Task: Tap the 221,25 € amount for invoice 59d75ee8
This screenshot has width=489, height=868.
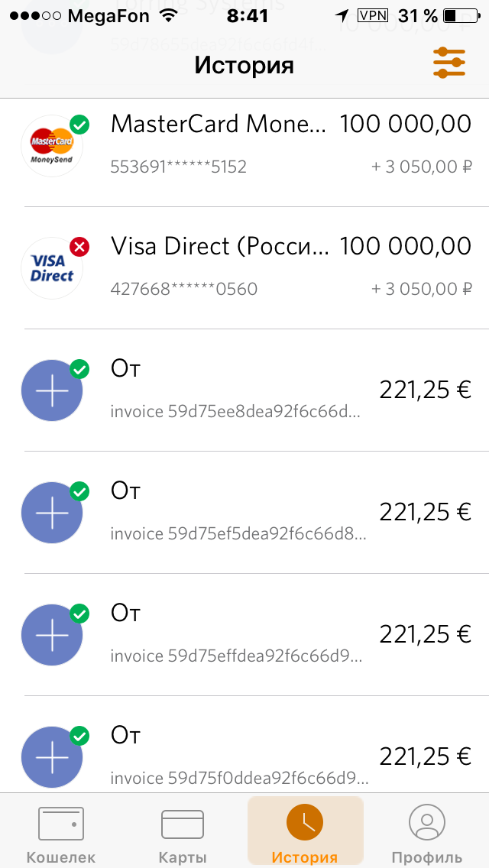Action: (x=426, y=390)
